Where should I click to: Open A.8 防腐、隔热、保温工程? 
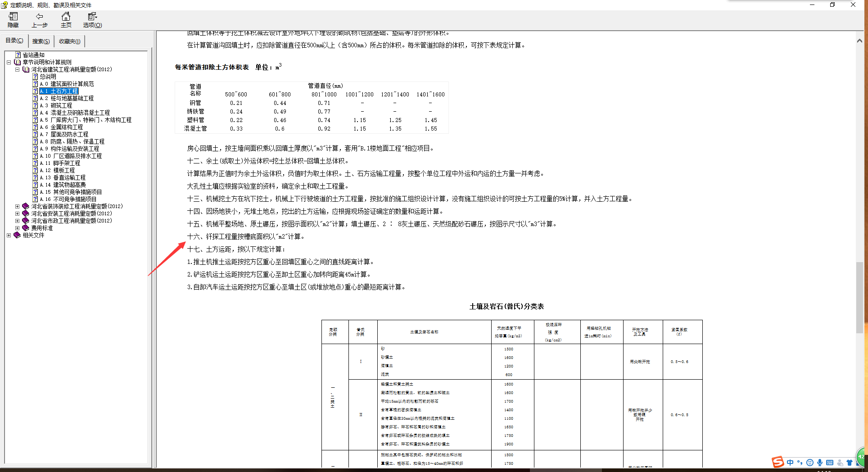click(72, 141)
